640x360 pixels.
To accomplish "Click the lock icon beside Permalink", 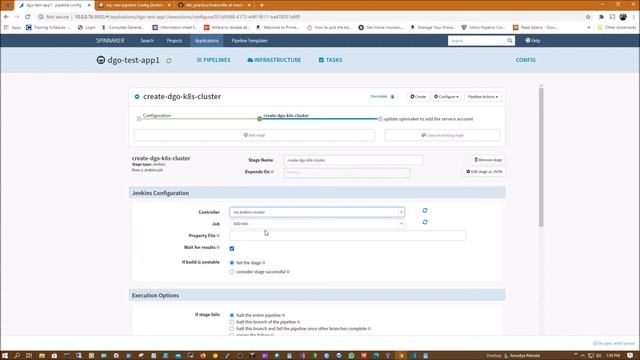I will (392, 97).
